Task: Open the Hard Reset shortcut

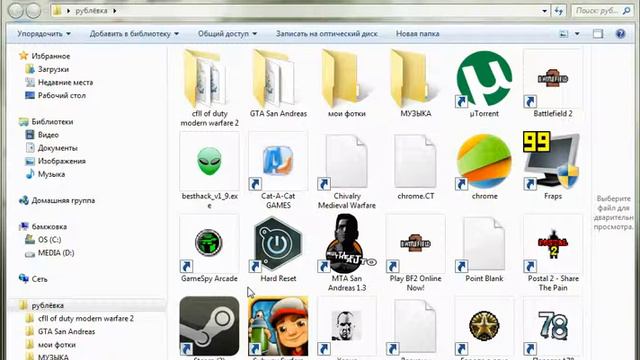Action: [x=278, y=244]
